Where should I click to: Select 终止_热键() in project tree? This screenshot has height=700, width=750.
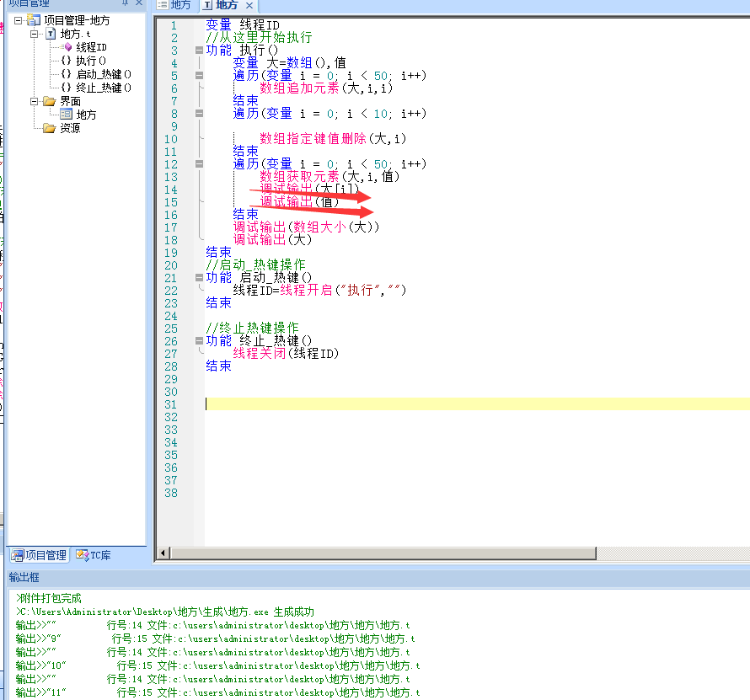pyautogui.click(x=104, y=88)
